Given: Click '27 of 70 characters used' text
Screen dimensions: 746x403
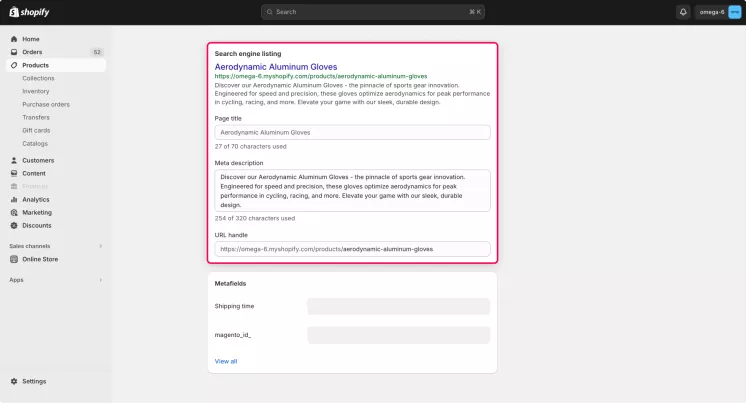Looking at the screenshot, I should coord(250,147).
